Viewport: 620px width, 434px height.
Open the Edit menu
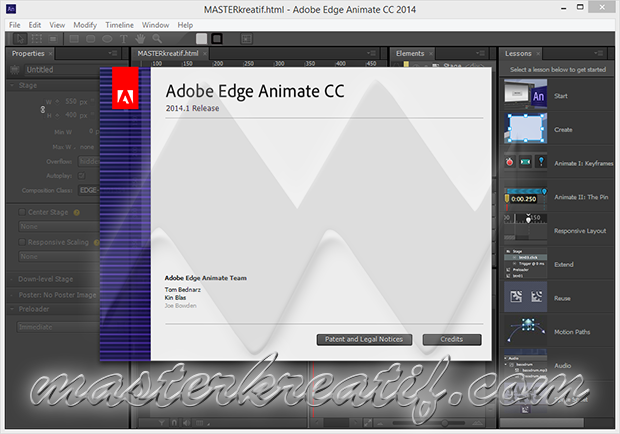[x=35, y=25]
